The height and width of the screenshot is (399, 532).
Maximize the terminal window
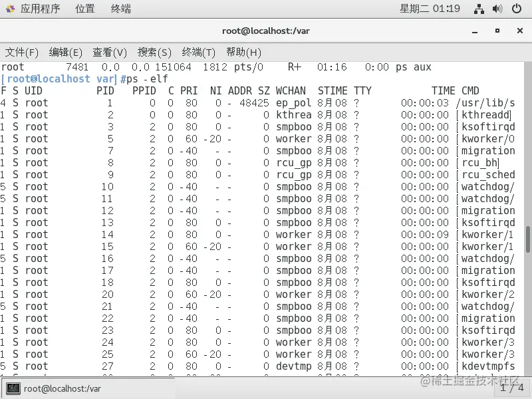pyautogui.click(x=497, y=31)
